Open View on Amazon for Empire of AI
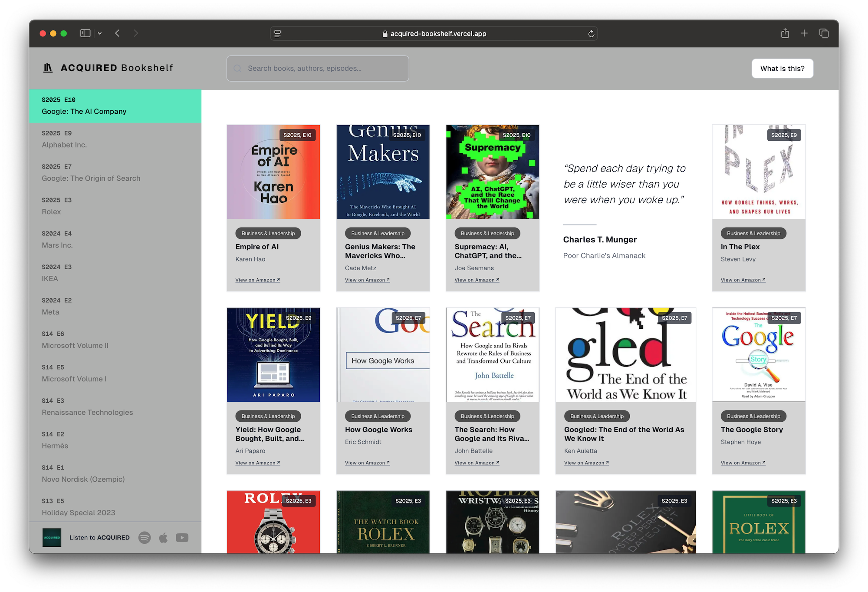This screenshot has width=868, height=592. pos(257,280)
